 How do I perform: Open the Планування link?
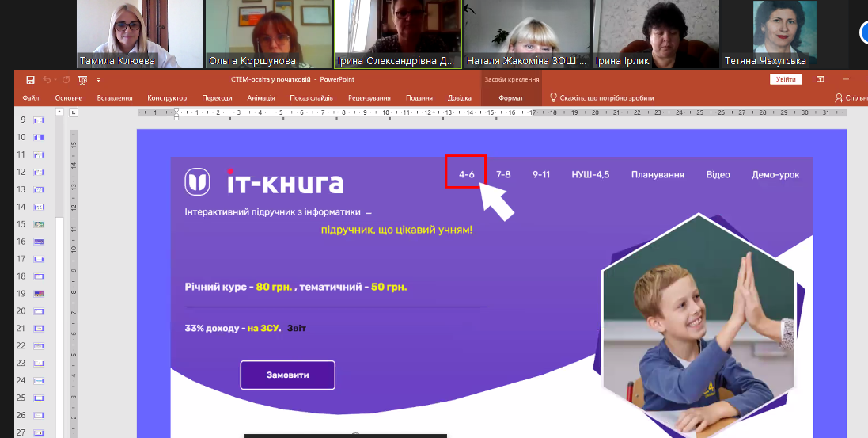click(x=658, y=174)
